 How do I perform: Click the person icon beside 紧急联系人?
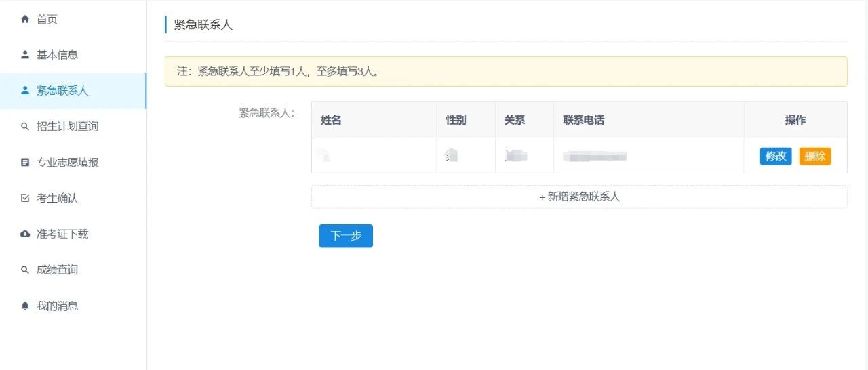(x=25, y=91)
